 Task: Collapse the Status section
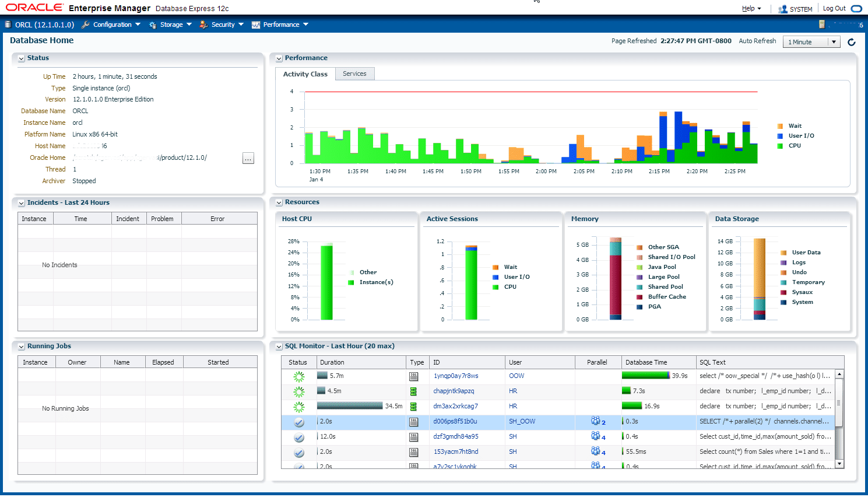20,58
